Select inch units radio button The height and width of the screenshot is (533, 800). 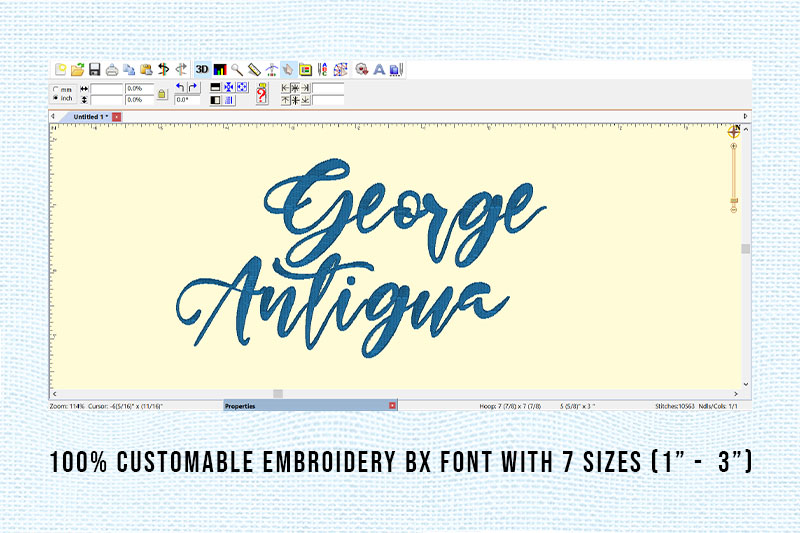click(56, 97)
